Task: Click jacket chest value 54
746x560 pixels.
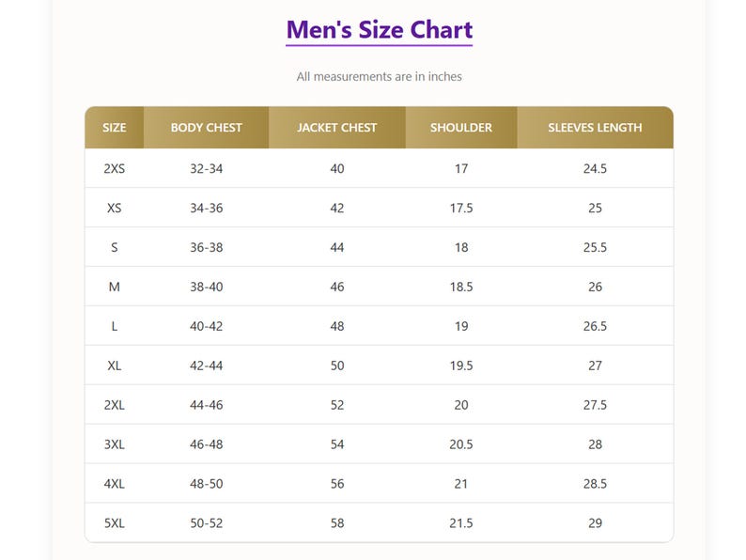Action: pos(337,444)
